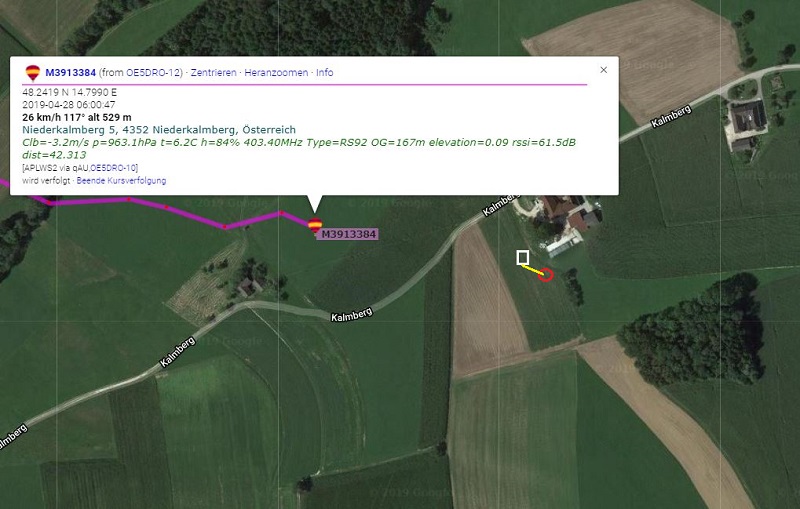Open the M3913384 callsign link in popup
The height and width of the screenshot is (509, 800).
click(x=70, y=72)
